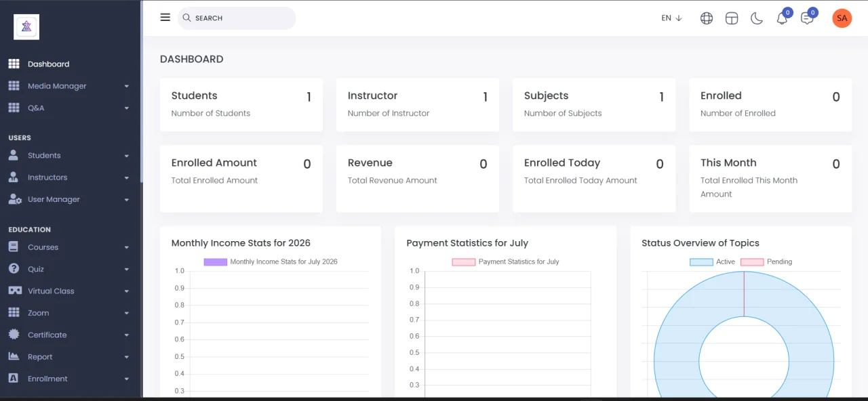Click the Media Manager grid icon
This screenshot has height=401, width=868.
point(14,86)
